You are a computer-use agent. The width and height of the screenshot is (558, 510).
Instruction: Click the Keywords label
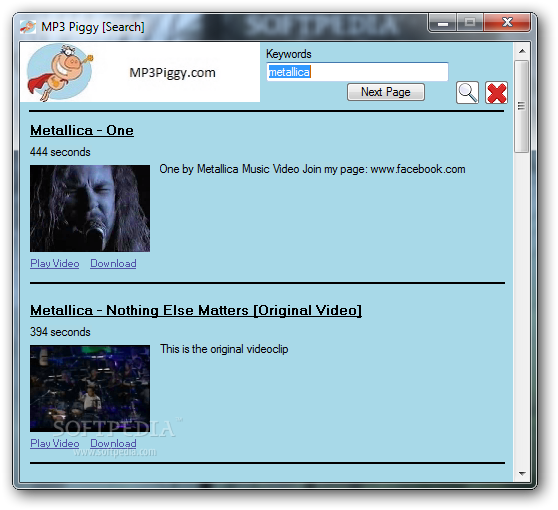click(x=289, y=54)
